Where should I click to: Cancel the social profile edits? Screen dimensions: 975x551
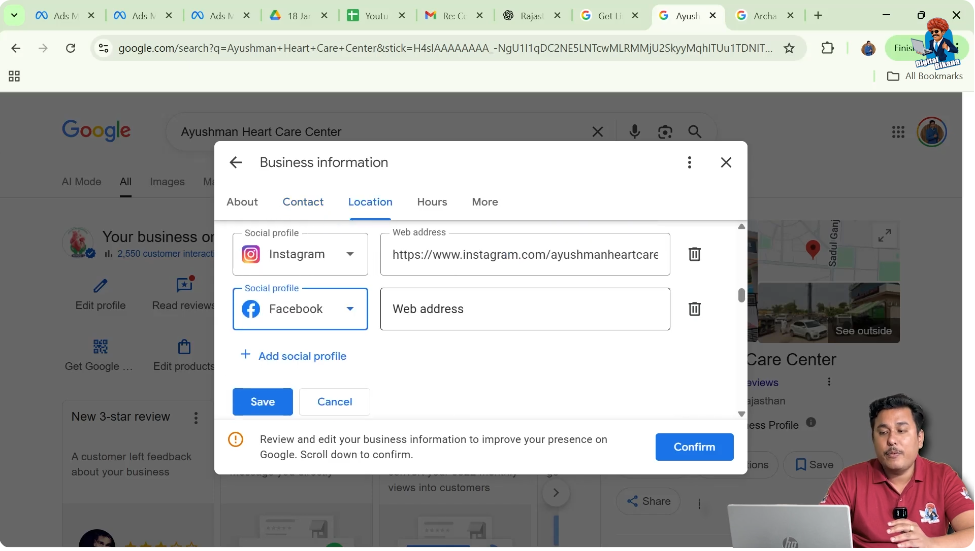pos(335,402)
